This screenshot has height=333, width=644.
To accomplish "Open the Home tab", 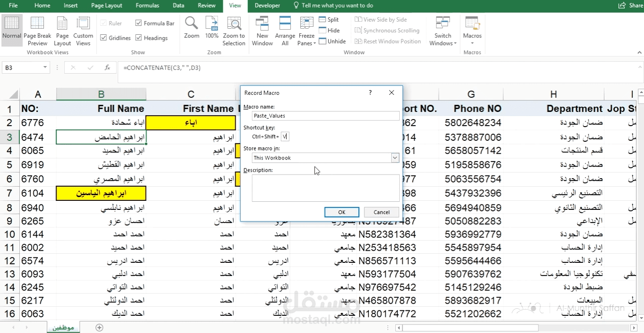I will point(42,6).
